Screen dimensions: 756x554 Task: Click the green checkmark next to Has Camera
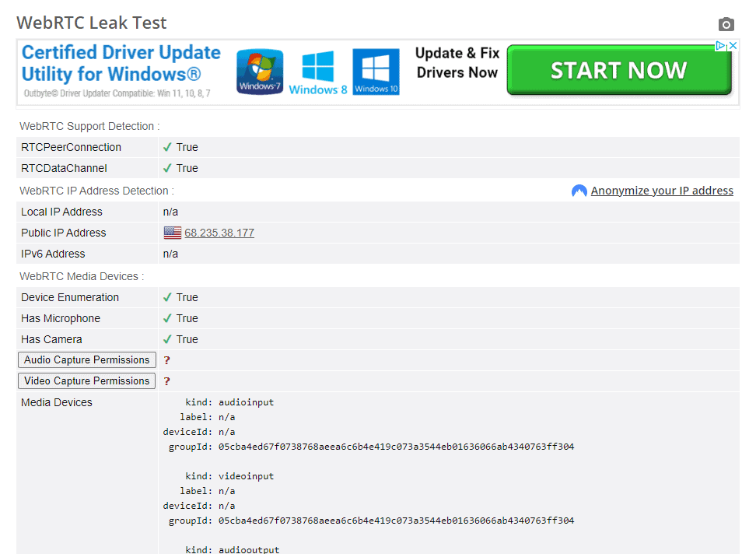point(167,339)
